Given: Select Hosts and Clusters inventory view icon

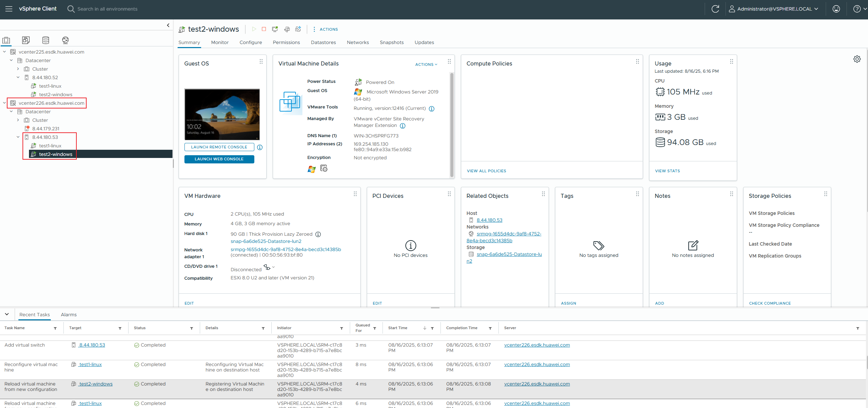Looking at the screenshot, I should tap(6, 40).
